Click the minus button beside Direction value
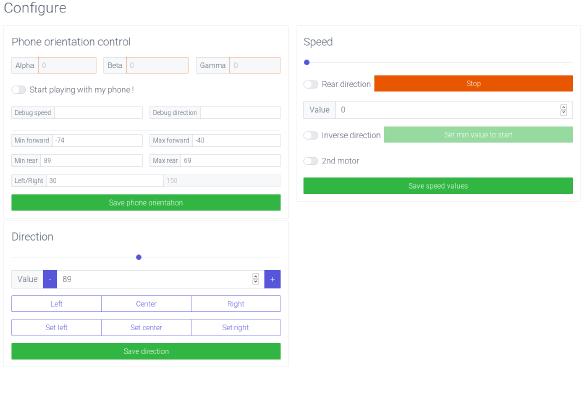The width and height of the screenshot is (582, 400). [x=50, y=279]
